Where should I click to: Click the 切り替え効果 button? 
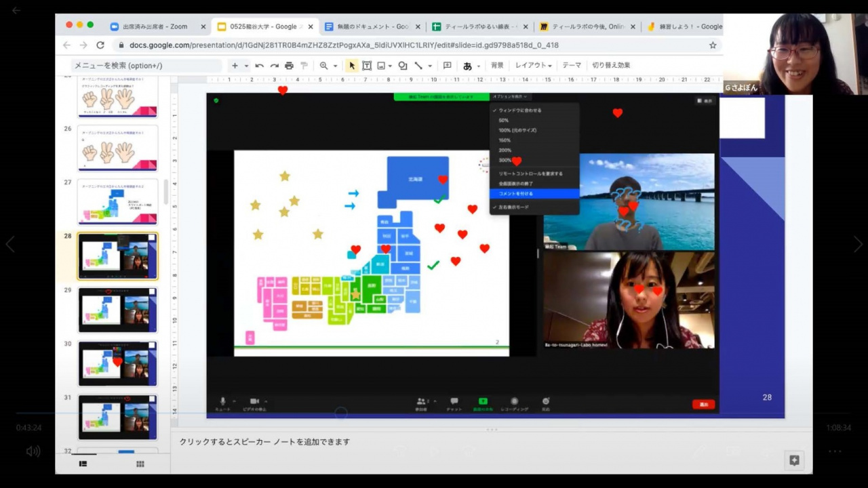tap(611, 66)
